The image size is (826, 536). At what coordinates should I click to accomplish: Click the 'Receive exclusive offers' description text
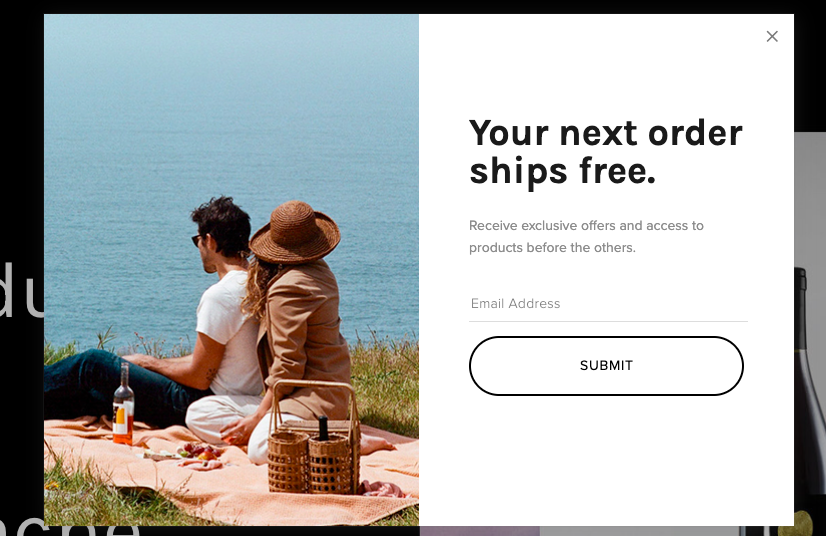pyautogui.click(x=586, y=237)
